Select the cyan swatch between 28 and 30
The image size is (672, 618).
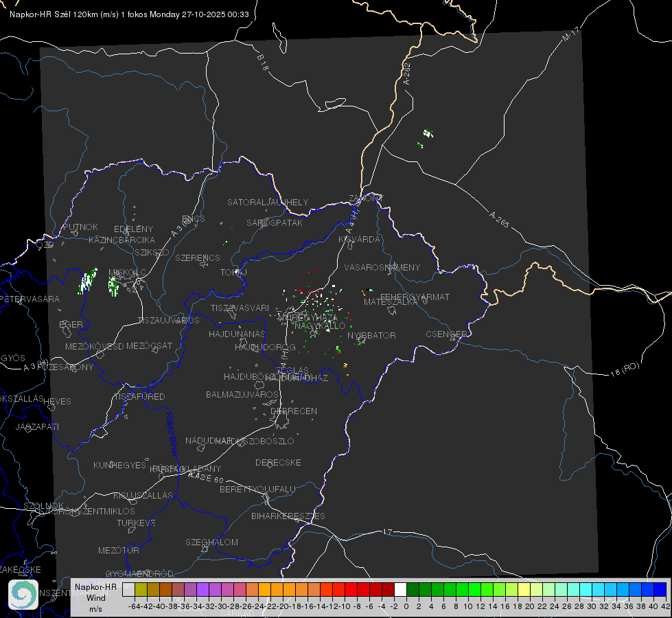tap(586, 589)
